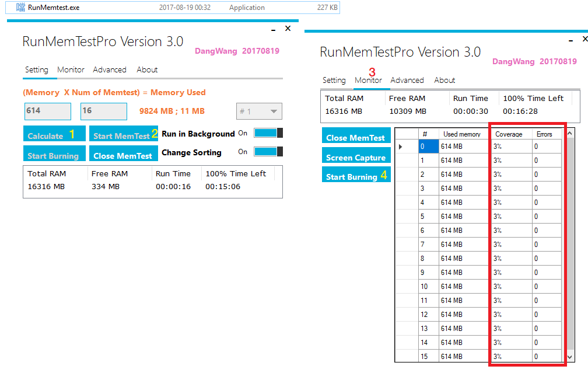Select the highlighted cell 0 in # column
This screenshot has height=373, width=588.
pyautogui.click(x=428, y=147)
